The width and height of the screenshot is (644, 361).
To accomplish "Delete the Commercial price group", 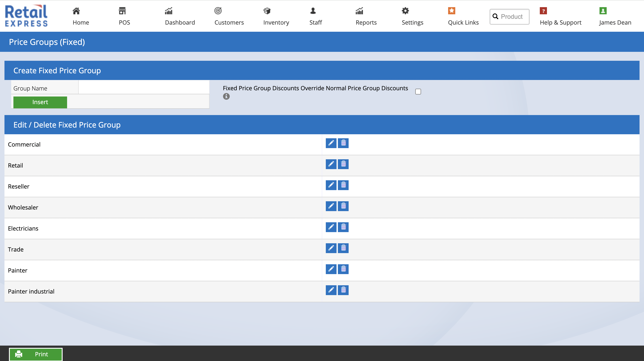I will pos(343,143).
